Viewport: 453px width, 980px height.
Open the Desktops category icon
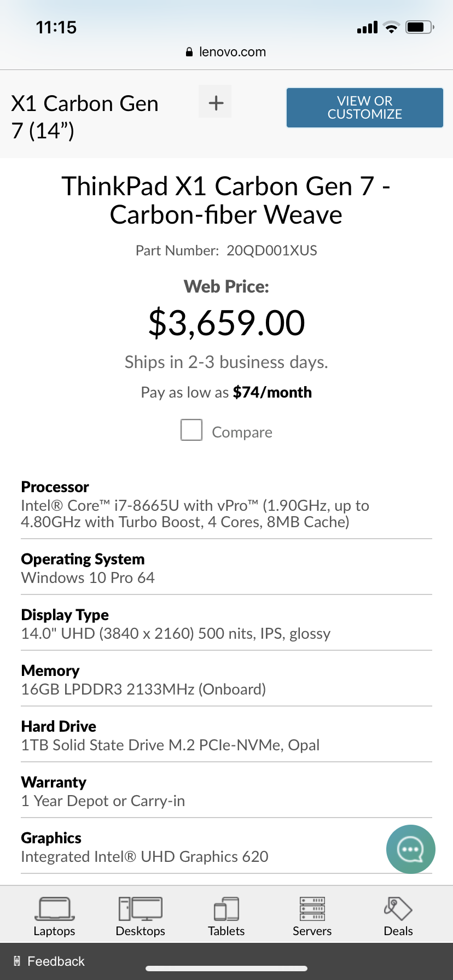140,908
